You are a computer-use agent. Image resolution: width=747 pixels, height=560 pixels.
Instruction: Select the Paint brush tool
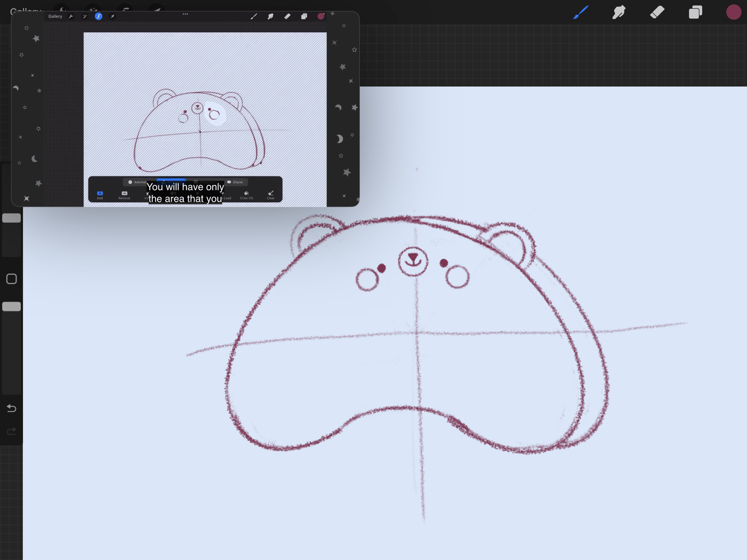(581, 12)
